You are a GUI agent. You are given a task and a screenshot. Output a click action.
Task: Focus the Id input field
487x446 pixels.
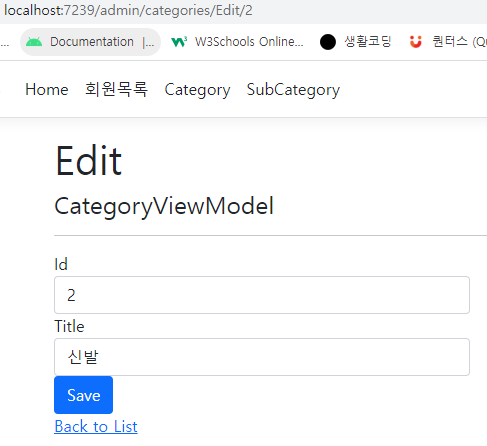(262, 295)
